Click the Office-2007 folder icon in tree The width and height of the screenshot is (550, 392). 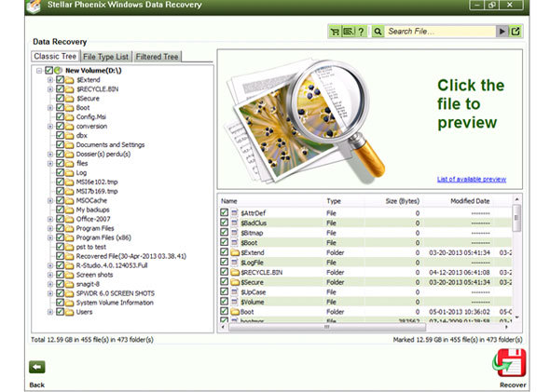[x=70, y=219]
